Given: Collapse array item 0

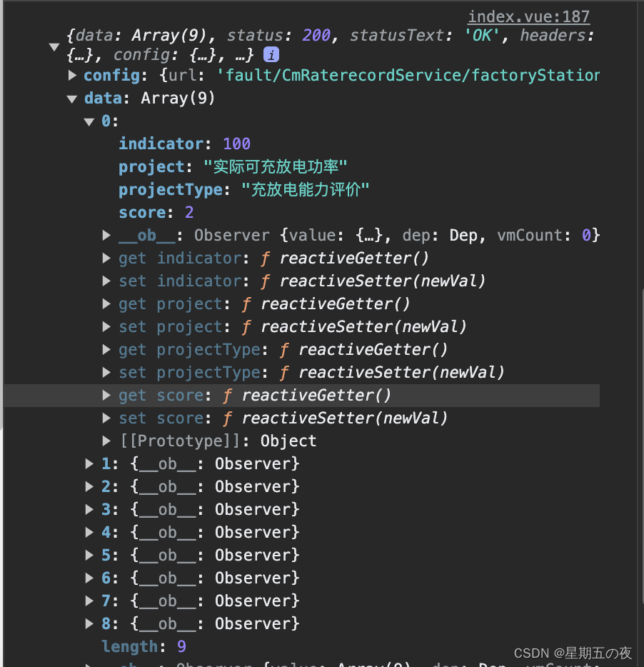Looking at the screenshot, I should pos(89,121).
